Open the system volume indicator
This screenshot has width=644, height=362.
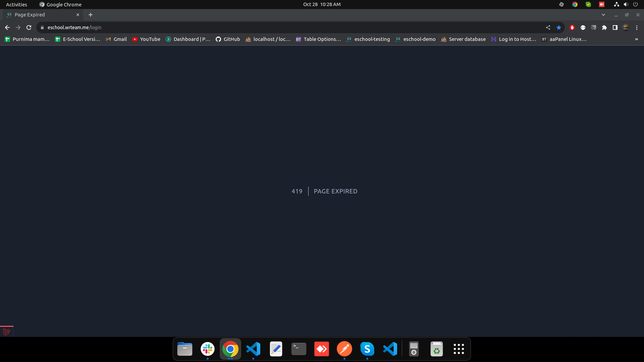click(x=626, y=4)
